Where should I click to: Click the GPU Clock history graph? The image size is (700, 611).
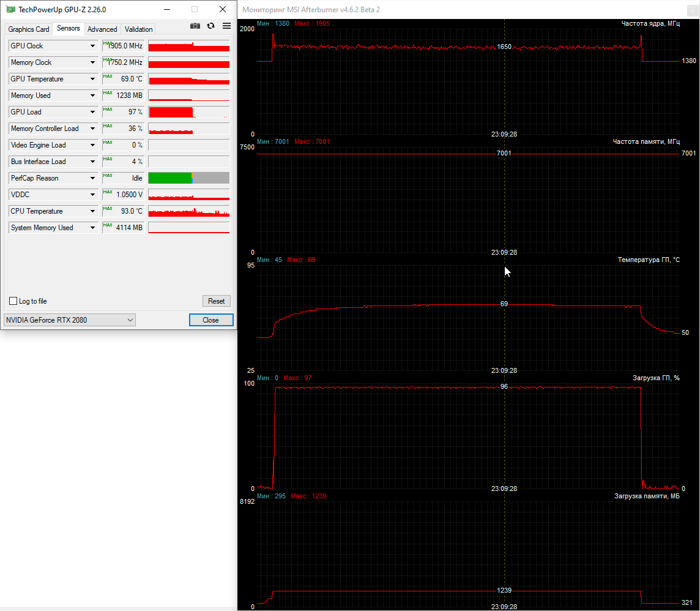coord(189,46)
